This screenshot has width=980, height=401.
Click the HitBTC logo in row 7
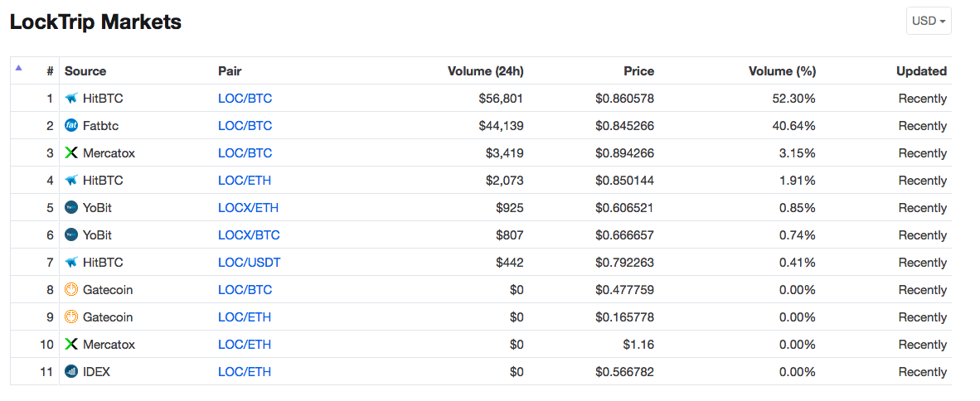tap(71, 263)
